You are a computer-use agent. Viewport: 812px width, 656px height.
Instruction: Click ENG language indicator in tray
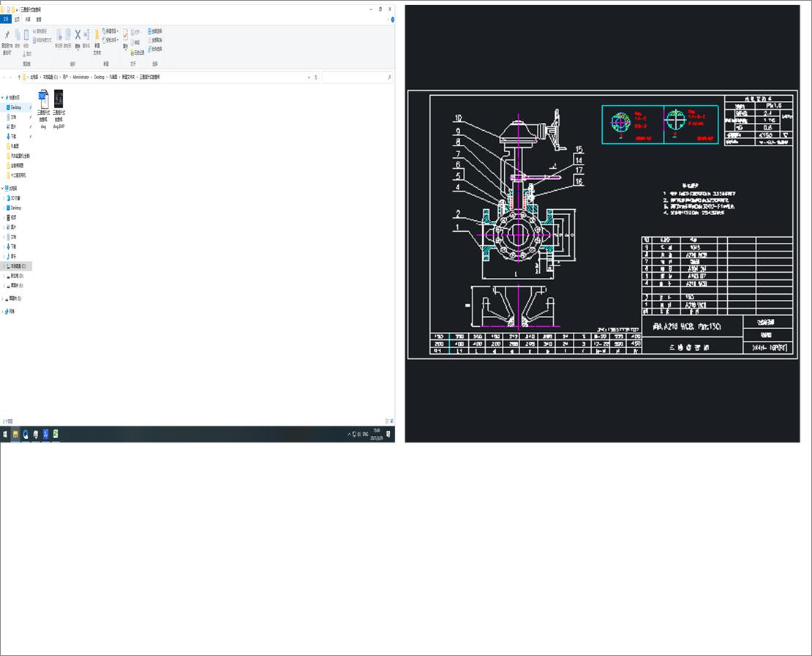tap(365, 434)
